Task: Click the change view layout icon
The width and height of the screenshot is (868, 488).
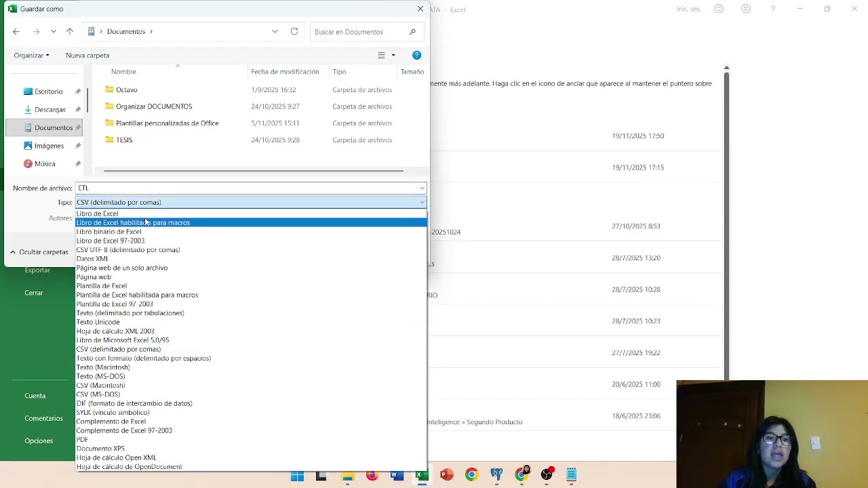Action: 382,56
